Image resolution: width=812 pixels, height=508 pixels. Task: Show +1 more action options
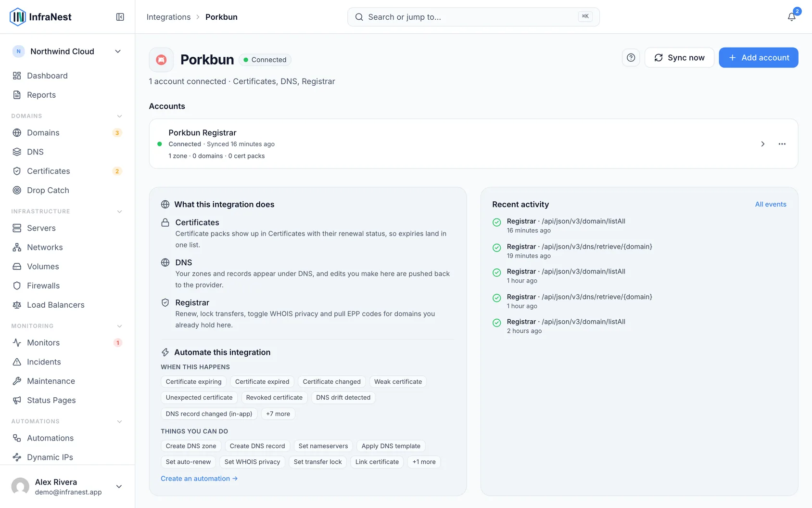click(424, 462)
